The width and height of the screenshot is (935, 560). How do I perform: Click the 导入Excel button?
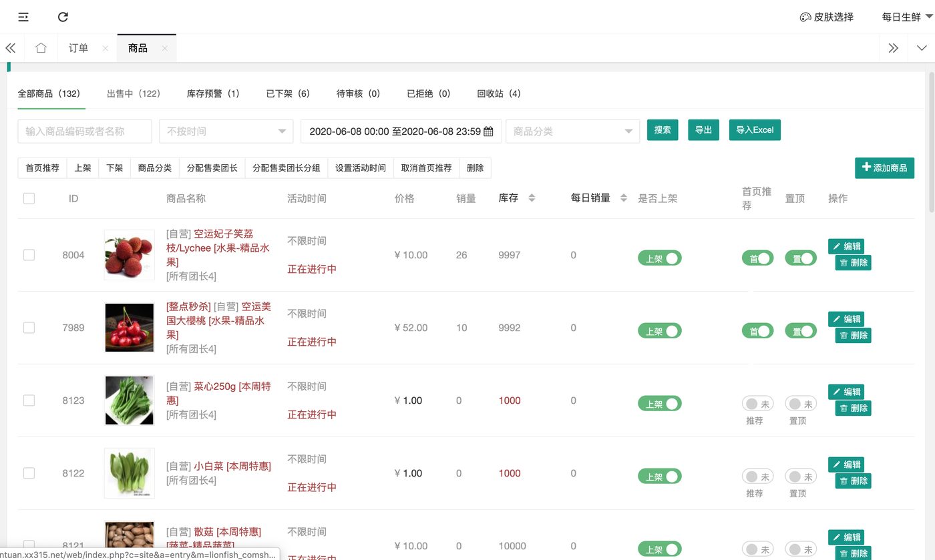pos(755,130)
